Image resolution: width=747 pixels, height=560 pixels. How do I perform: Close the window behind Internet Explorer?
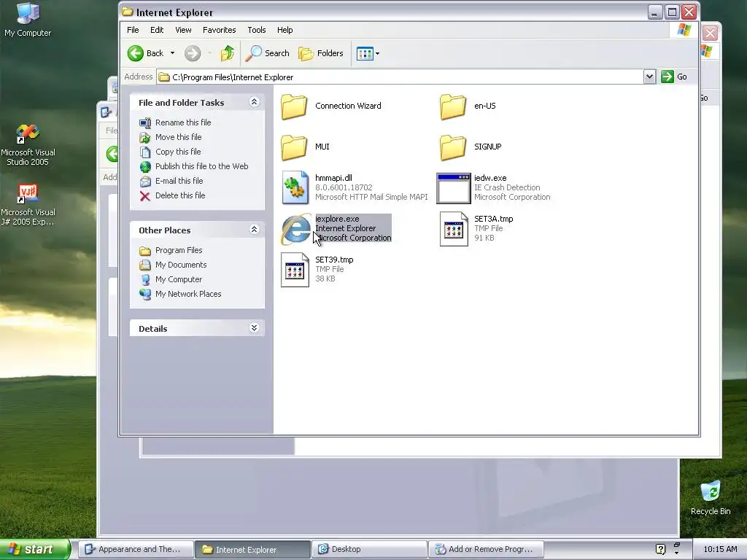click(x=710, y=33)
